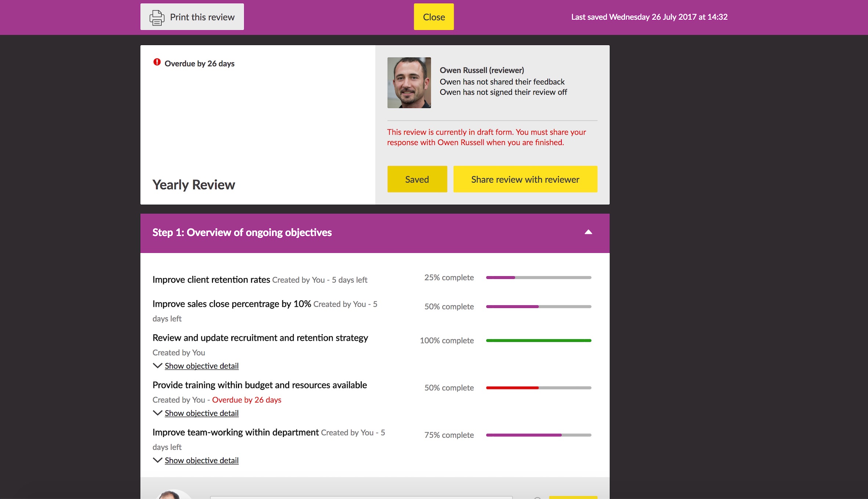The height and width of the screenshot is (499, 868).
Task: Share review with reviewer
Action: (525, 179)
